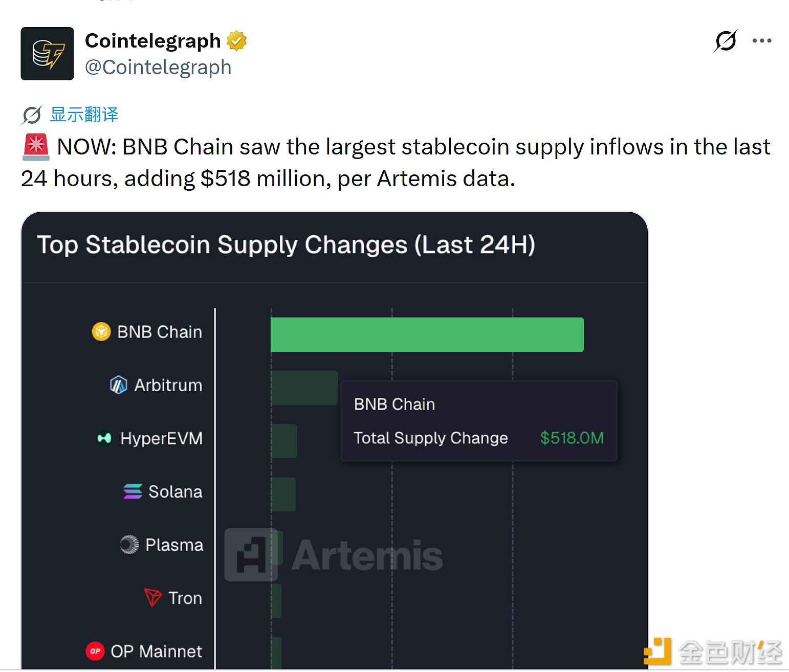This screenshot has width=789, height=672.
Task: Click the 显示翻译 show translation link
Action: click(84, 115)
